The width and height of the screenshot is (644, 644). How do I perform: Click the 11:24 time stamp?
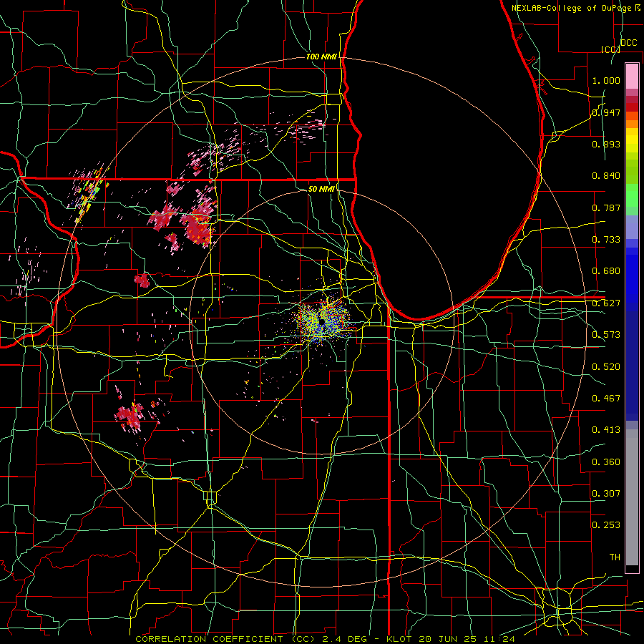[x=498, y=639]
